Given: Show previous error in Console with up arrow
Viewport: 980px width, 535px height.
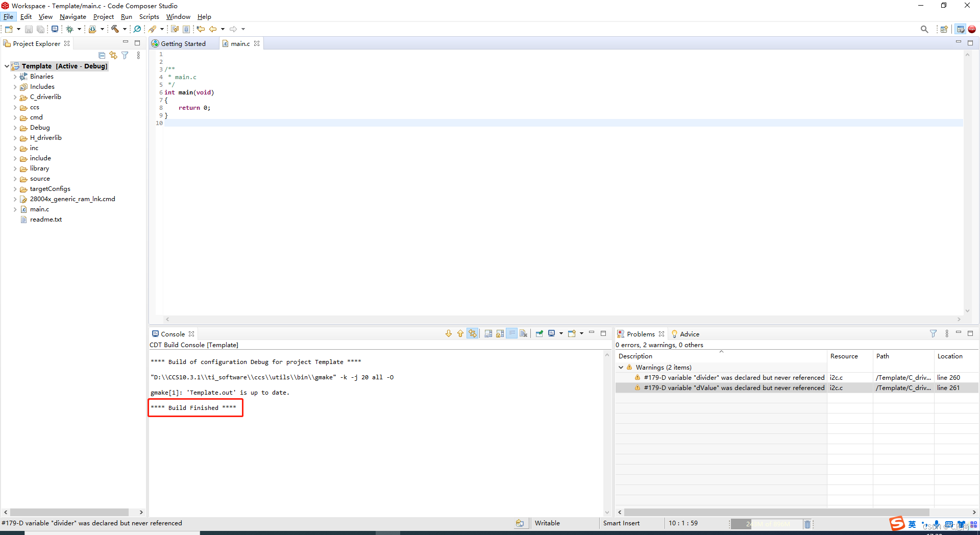Looking at the screenshot, I should (x=460, y=333).
